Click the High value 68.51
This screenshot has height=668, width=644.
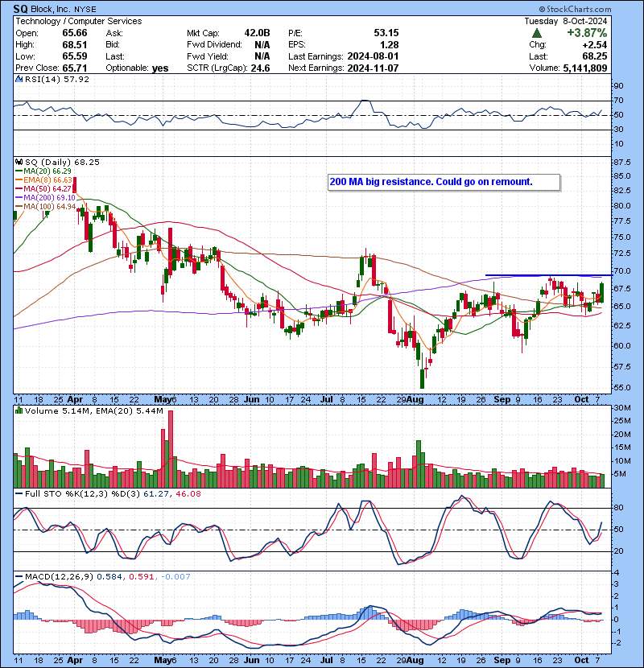pyautogui.click(x=75, y=45)
